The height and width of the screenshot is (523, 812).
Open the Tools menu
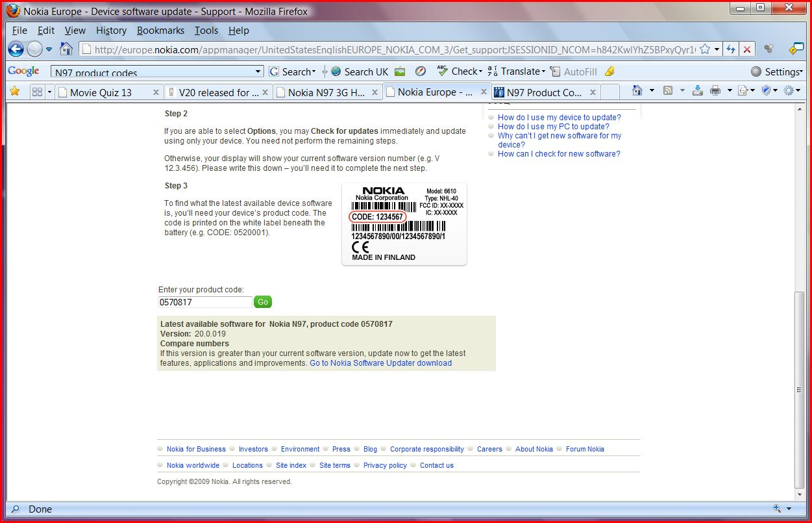[x=206, y=31]
